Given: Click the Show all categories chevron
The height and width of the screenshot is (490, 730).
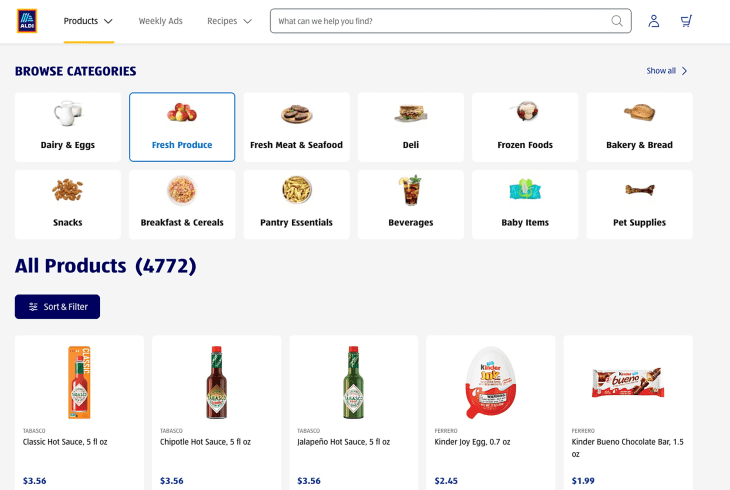Looking at the screenshot, I should click(x=685, y=71).
